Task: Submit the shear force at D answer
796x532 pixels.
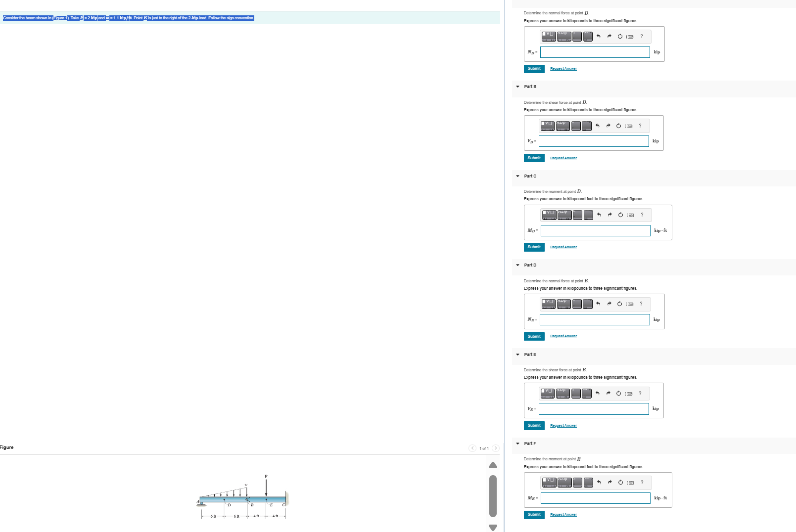Action: [534, 158]
